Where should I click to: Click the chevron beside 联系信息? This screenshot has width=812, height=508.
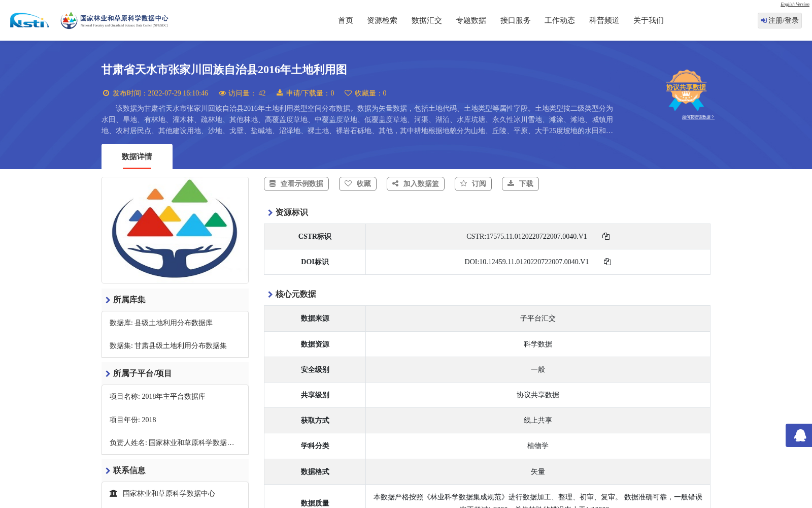108,471
